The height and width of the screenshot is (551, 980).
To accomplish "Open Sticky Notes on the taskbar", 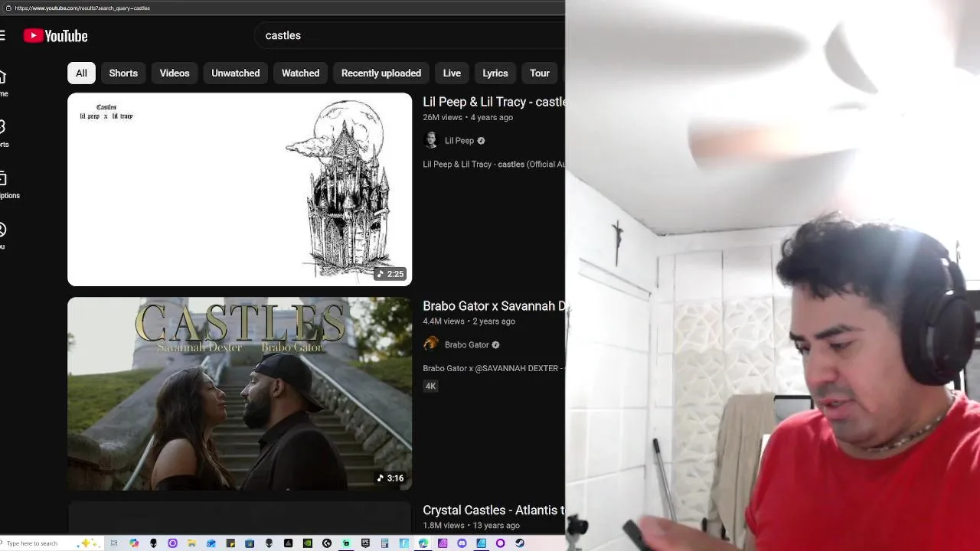I will pyautogui.click(x=230, y=543).
